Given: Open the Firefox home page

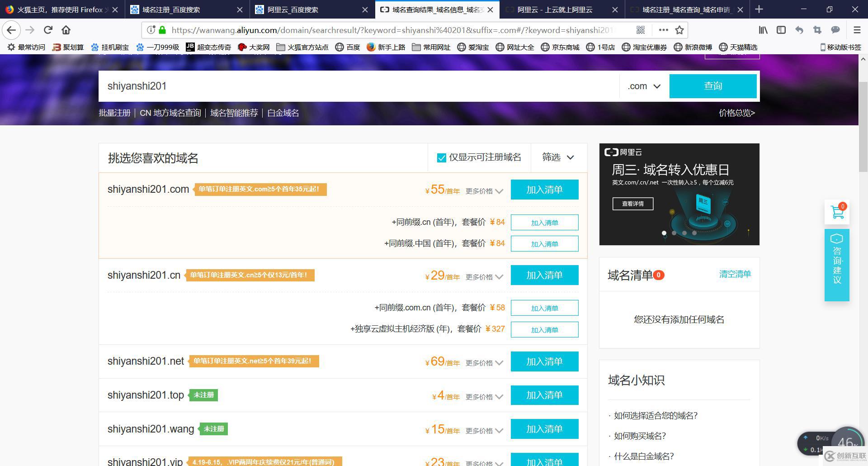Looking at the screenshot, I should (x=66, y=30).
